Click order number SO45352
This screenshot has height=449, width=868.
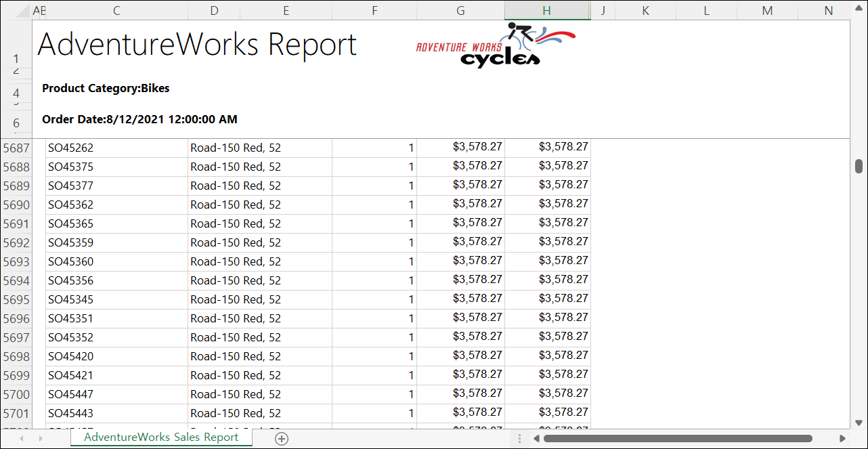click(116, 337)
